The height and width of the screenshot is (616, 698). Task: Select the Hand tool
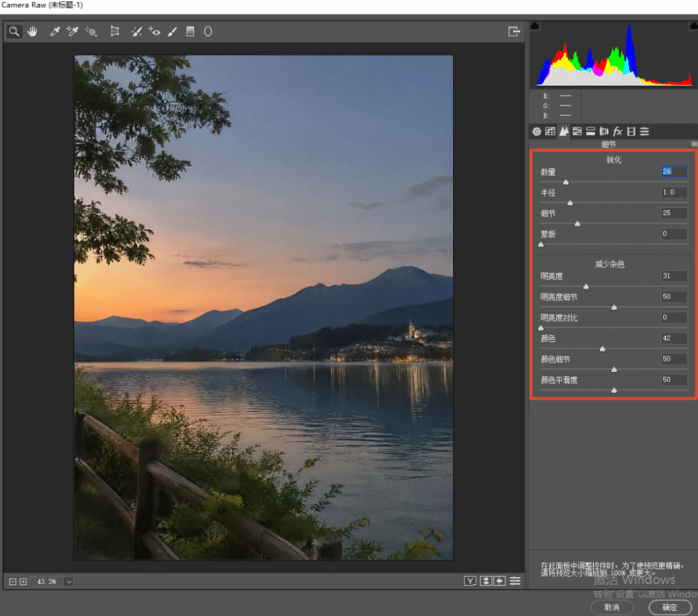tap(32, 31)
